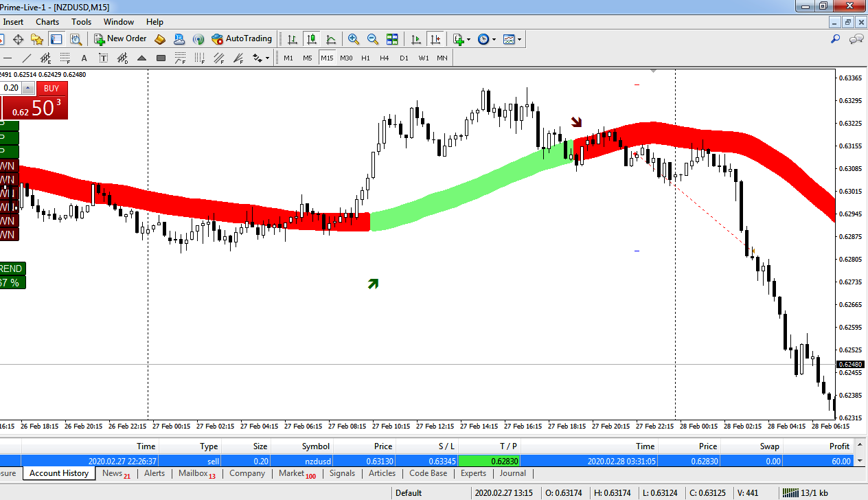
Task: Open the Data Window crosshair icon
Action: (18, 39)
